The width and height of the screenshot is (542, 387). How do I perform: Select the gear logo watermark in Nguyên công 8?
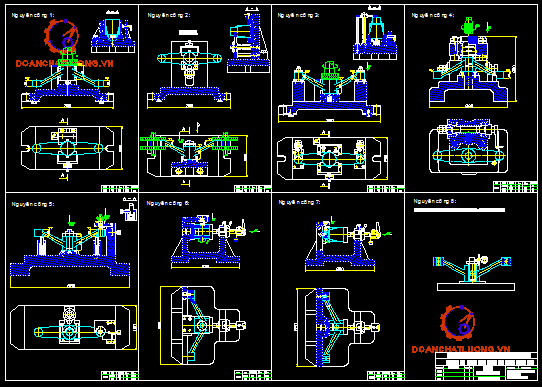(x=457, y=323)
